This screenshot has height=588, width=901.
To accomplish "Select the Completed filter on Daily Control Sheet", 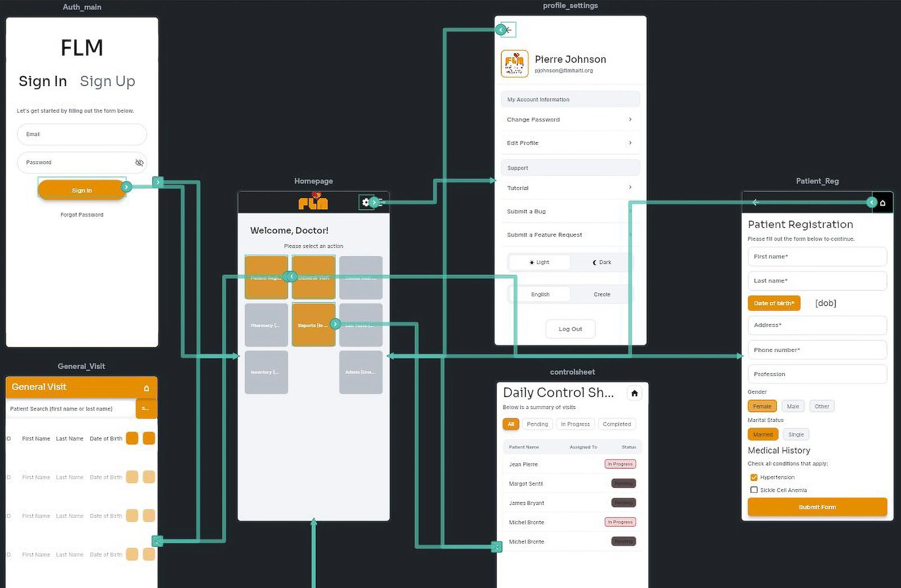I will 617,424.
